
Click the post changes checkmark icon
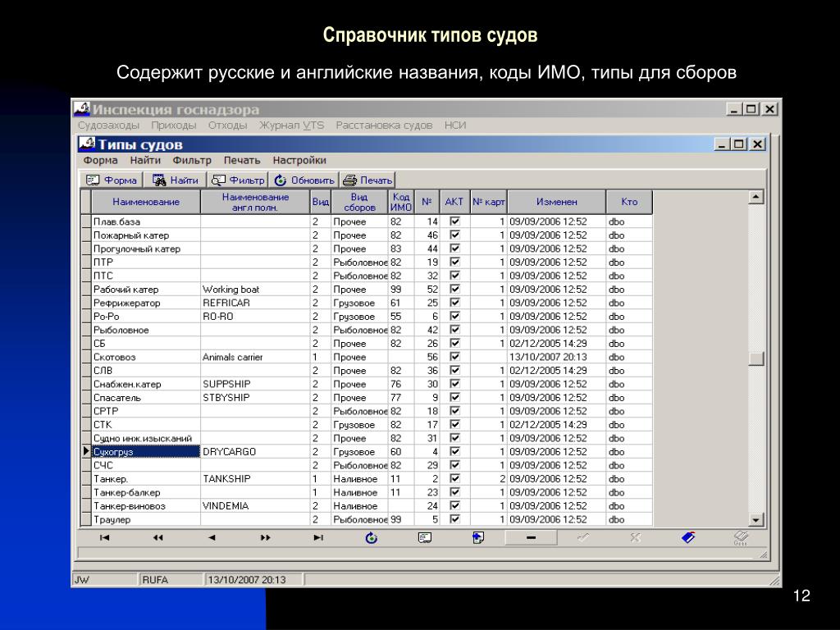pos(583,538)
